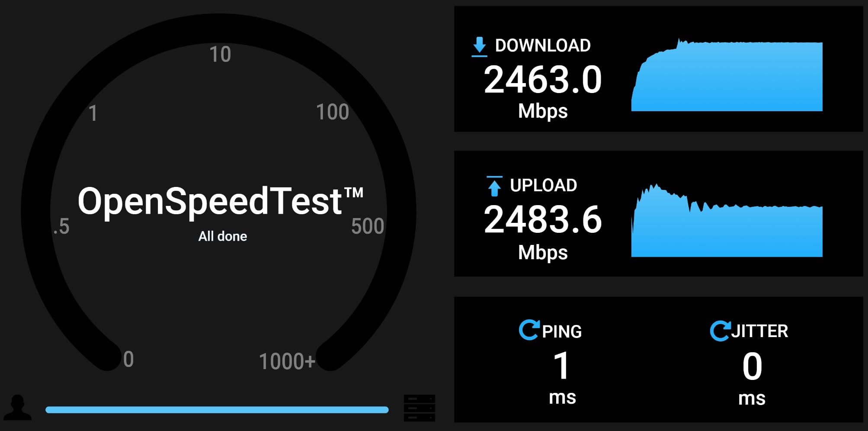Image resolution: width=868 pixels, height=431 pixels.
Task: Click the JITTER label
Action: pyautogui.click(x=760, y=331)
